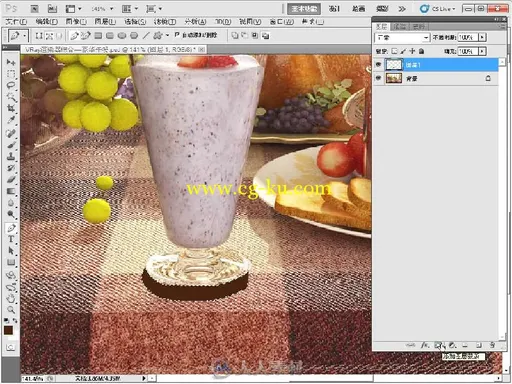The image size is (512, 384).
Task: Select the Essentials workspace button
Action: (304, 9)
